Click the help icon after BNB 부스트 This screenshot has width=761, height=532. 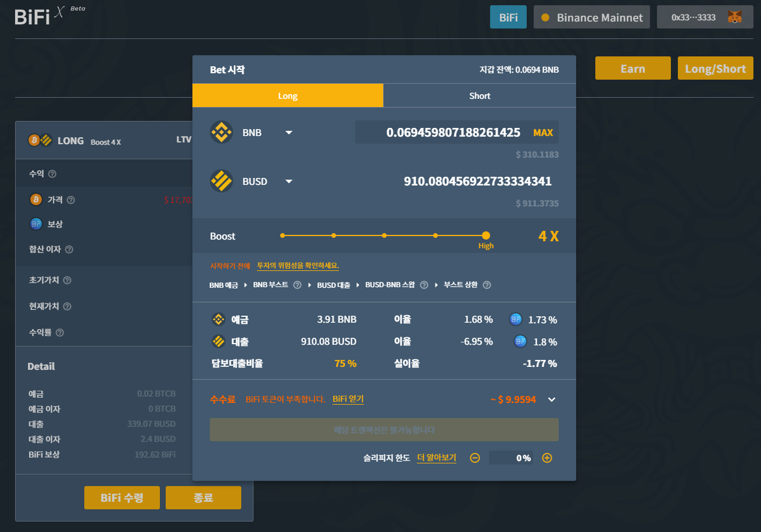(x=297, y=285)
